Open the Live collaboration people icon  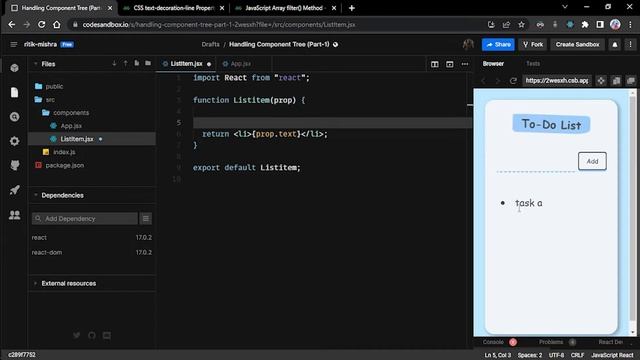15,215
